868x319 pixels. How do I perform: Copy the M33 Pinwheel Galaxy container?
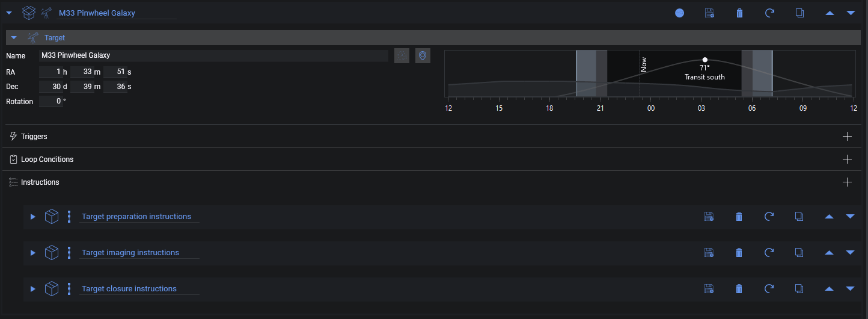(799, 13)
